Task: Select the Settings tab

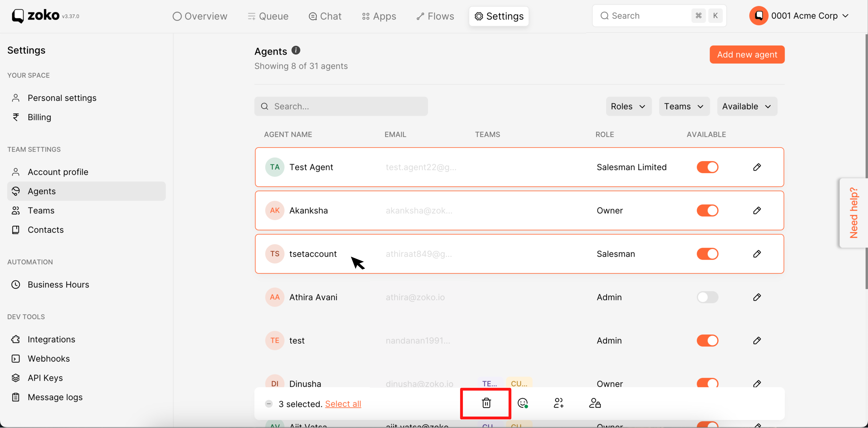Action: (499, 16)
